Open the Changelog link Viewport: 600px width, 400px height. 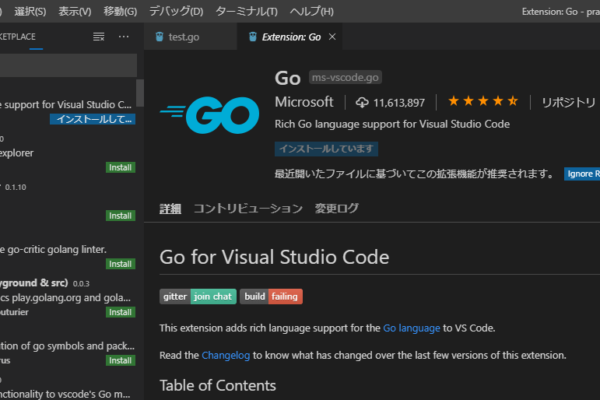tap(226, 356)
